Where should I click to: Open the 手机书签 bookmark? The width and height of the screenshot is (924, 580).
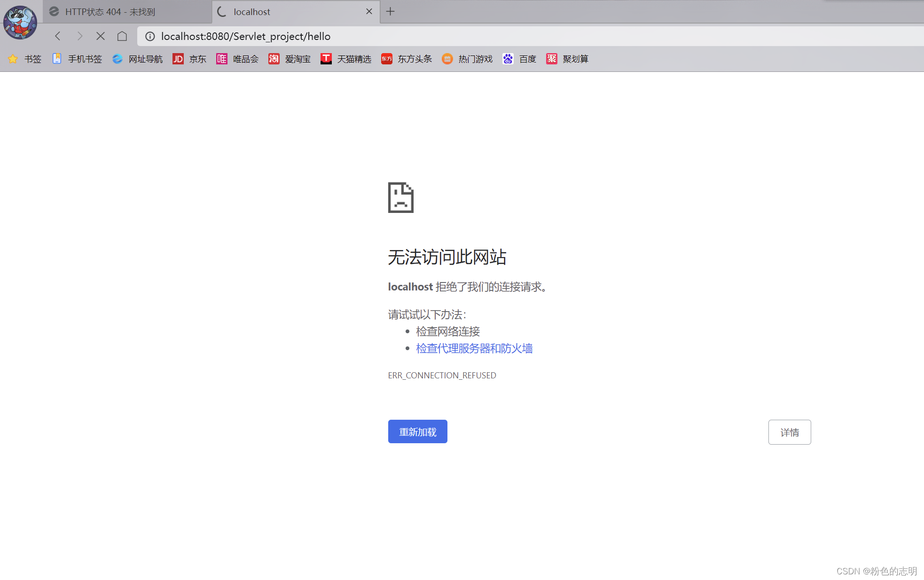pyautogui.click(x=77, y=59)
